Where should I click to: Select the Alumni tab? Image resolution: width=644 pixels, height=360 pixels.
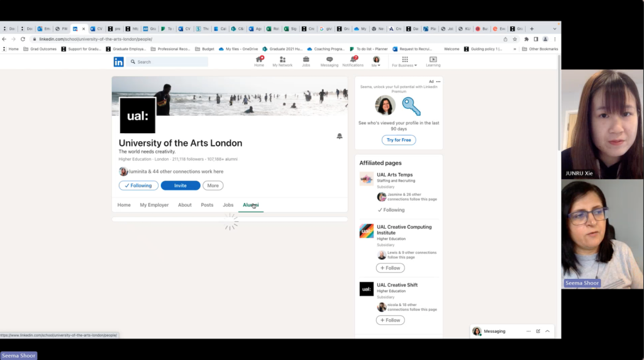click(x=251, y=205)
